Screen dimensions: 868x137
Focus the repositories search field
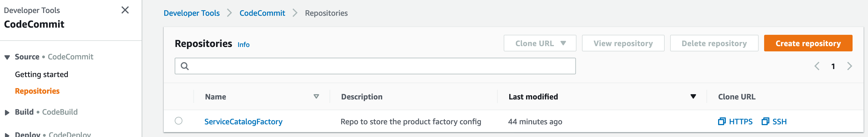click(375, 66)
